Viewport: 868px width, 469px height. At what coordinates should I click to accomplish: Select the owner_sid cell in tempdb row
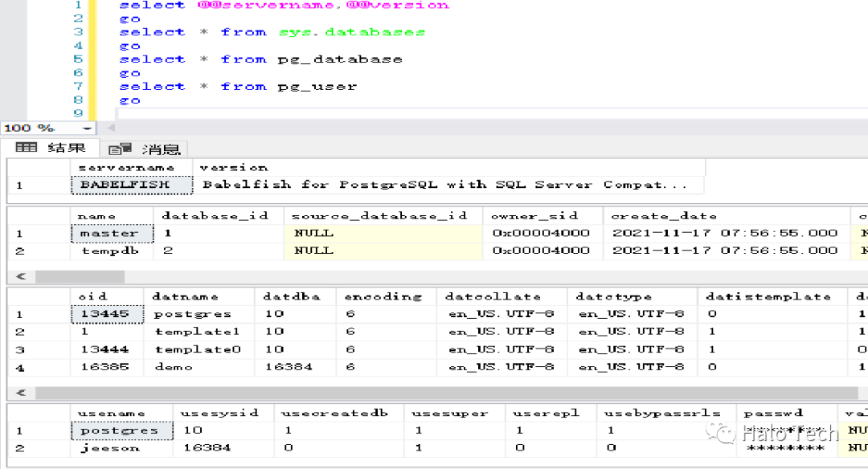pos(543,251)
